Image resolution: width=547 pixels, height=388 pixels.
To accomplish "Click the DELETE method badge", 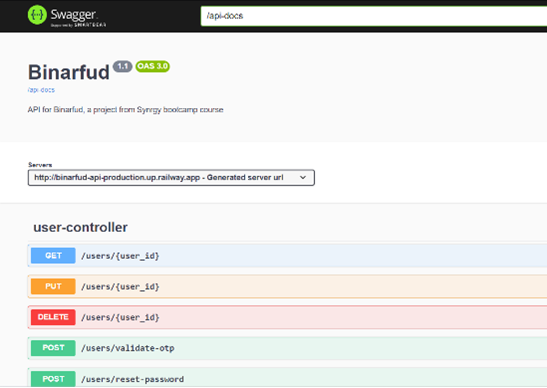I will (53, 317).
